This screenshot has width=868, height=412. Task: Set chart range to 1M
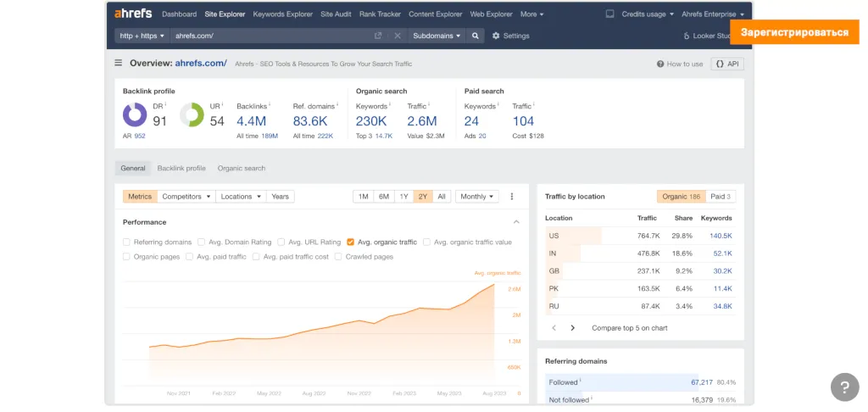[363, 197]
